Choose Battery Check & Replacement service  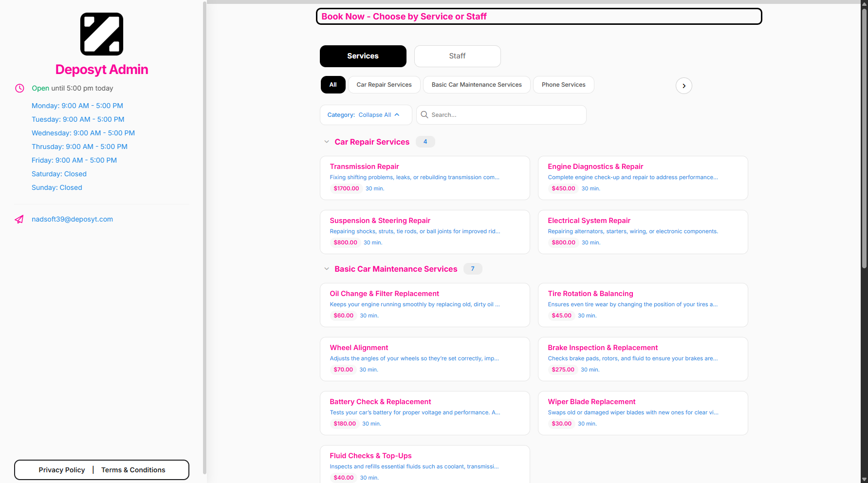coord(425,413)
